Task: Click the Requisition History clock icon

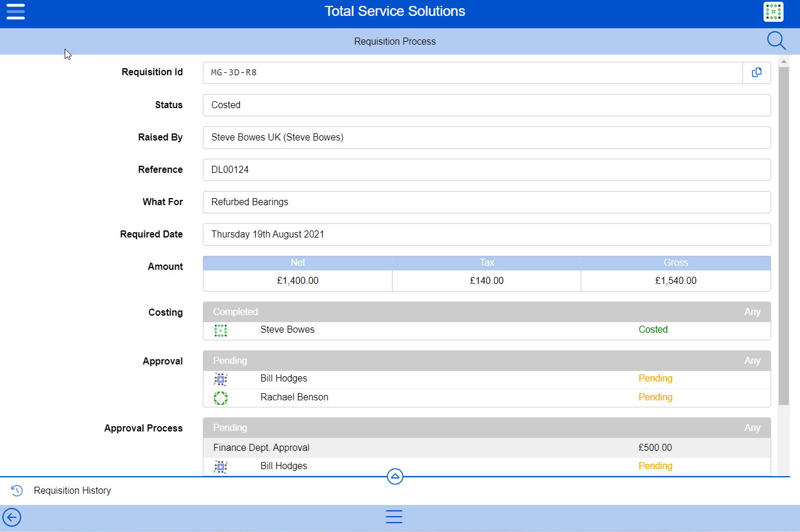Action: tap(17, 490)
